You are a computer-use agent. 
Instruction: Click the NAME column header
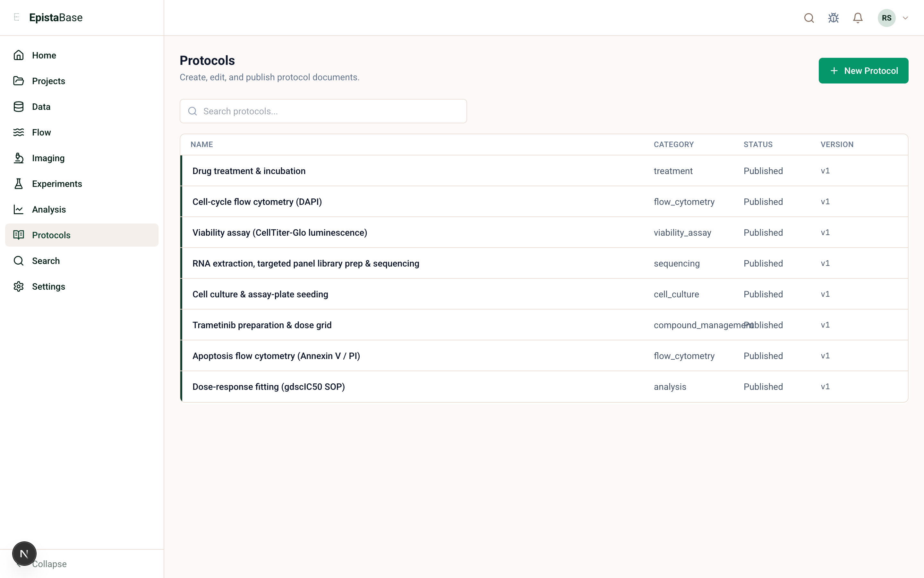pyautogui.click(x=201, y=144)
